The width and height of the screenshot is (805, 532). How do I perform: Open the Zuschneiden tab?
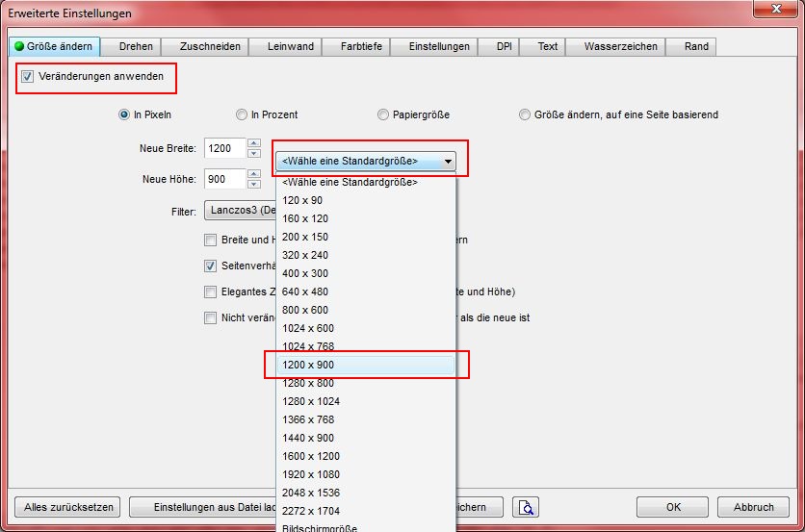[x=209, y=46]
